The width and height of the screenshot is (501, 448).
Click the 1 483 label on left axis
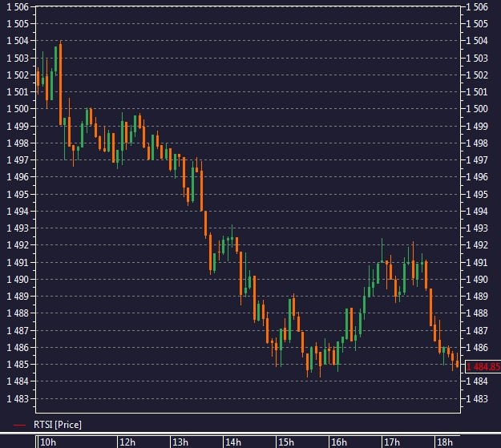click(x=18, y=399)
